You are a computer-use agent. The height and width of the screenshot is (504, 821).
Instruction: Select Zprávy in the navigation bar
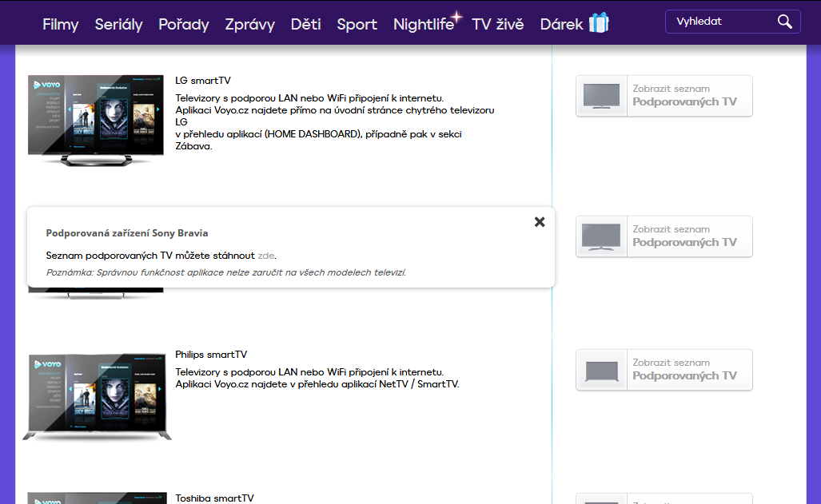(x=249, y=25)
